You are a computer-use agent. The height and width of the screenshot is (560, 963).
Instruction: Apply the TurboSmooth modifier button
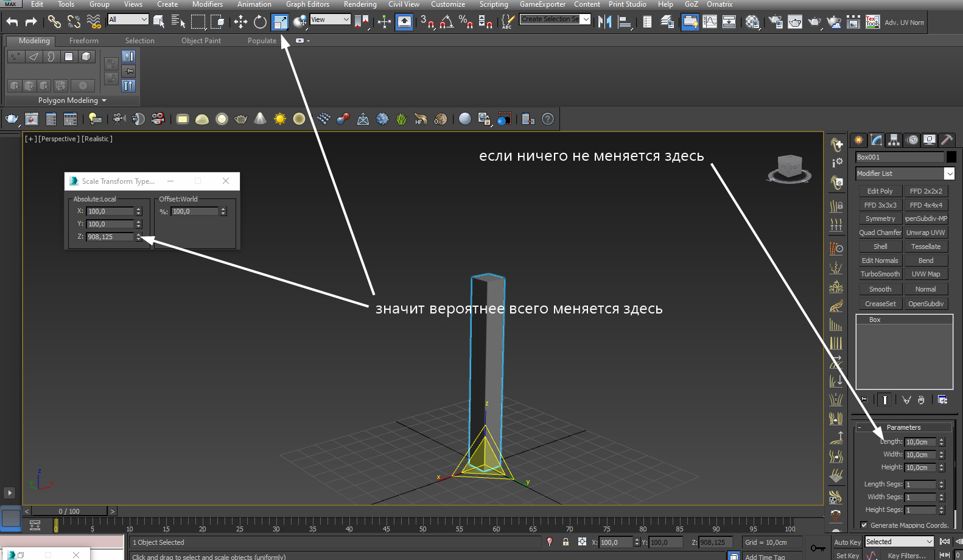[x=880, y=274]
